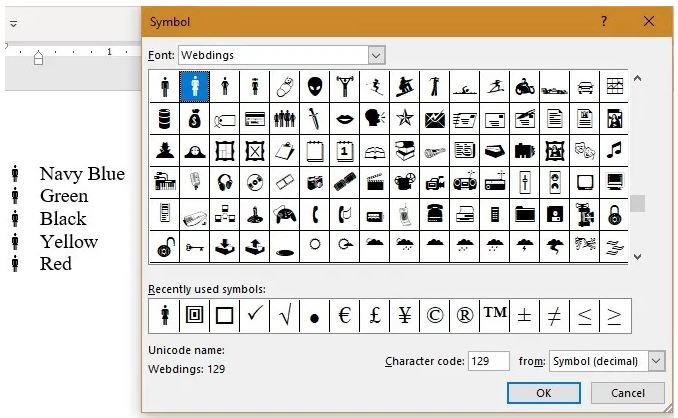This screenshot has height=418, width=678.
Task: Select the music note symbol
Action: click(x=614, y=150)
